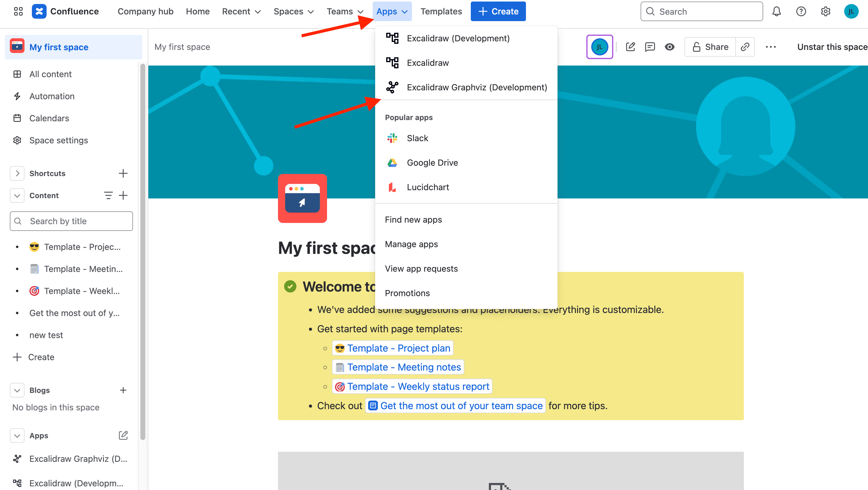Click the Excalidraw (Development) menu icon
Image resolution: width=868 pixels, height=490 pixels.
click(x=392, y=38)
